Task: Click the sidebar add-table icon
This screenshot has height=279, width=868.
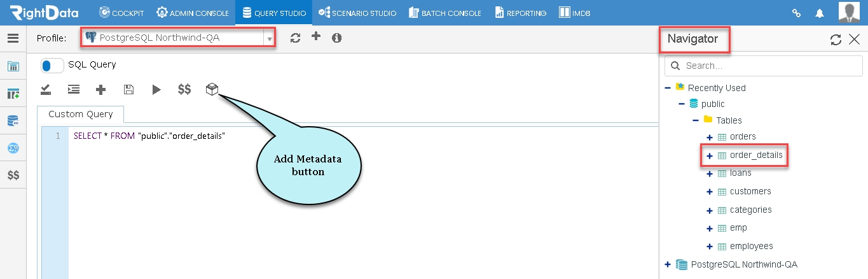Action: 13,94
